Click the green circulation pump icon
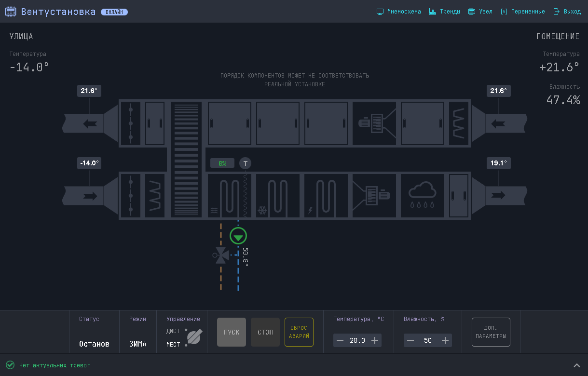Image resolution: width=588 pixels, height=376 pixels. (238, 236)
